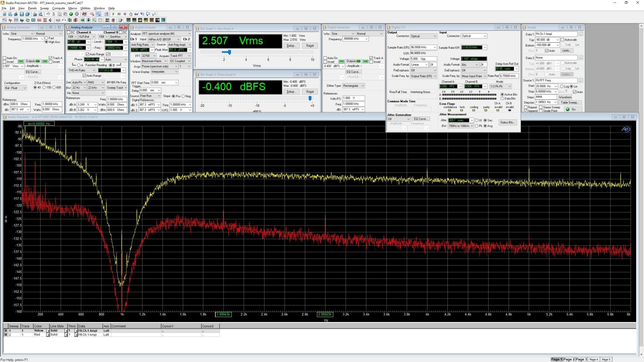This screenshot has height=362, width=644.
Task: Open the Analog Generator panel sine-wave icon
Action: tap(4, 20)
